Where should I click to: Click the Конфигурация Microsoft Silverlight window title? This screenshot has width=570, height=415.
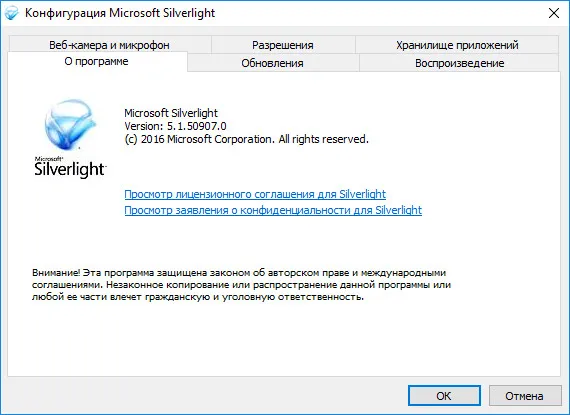[120, 13]
